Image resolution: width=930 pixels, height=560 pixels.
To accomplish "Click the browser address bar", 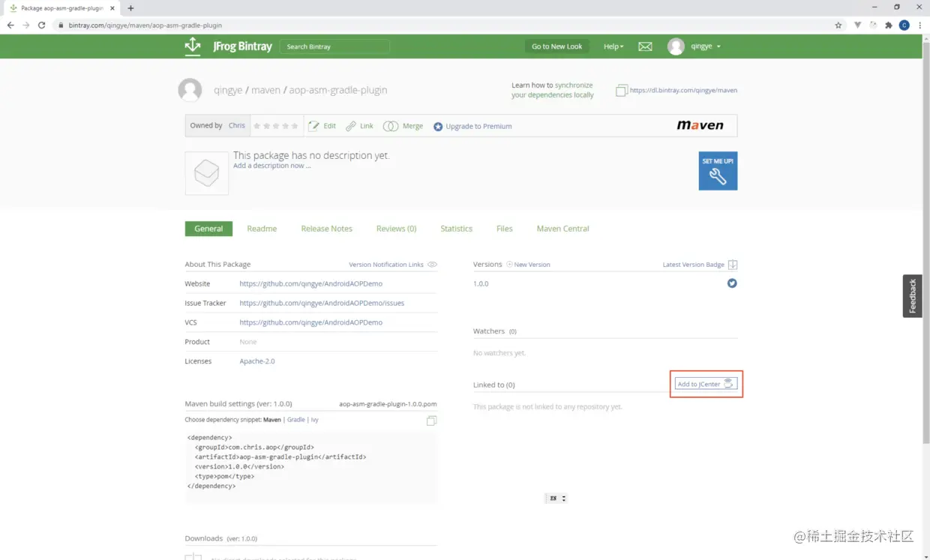I will (x=442, y=25).
